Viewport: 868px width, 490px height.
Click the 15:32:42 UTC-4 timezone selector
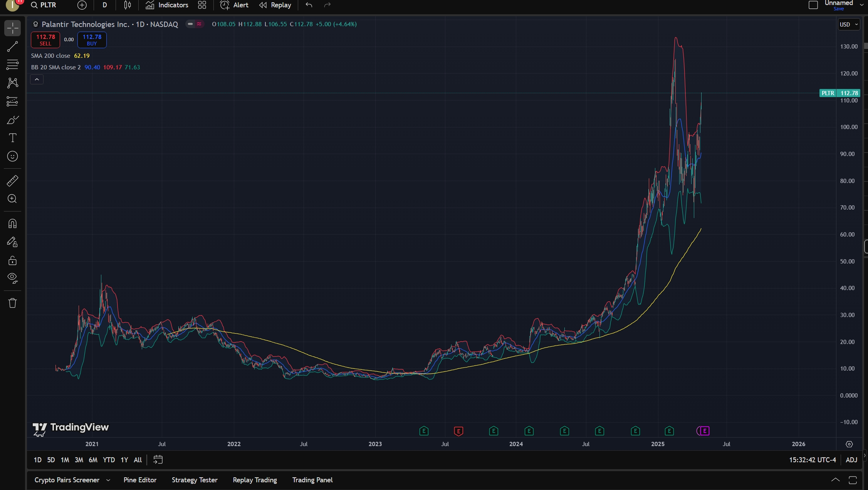[812, 460]
